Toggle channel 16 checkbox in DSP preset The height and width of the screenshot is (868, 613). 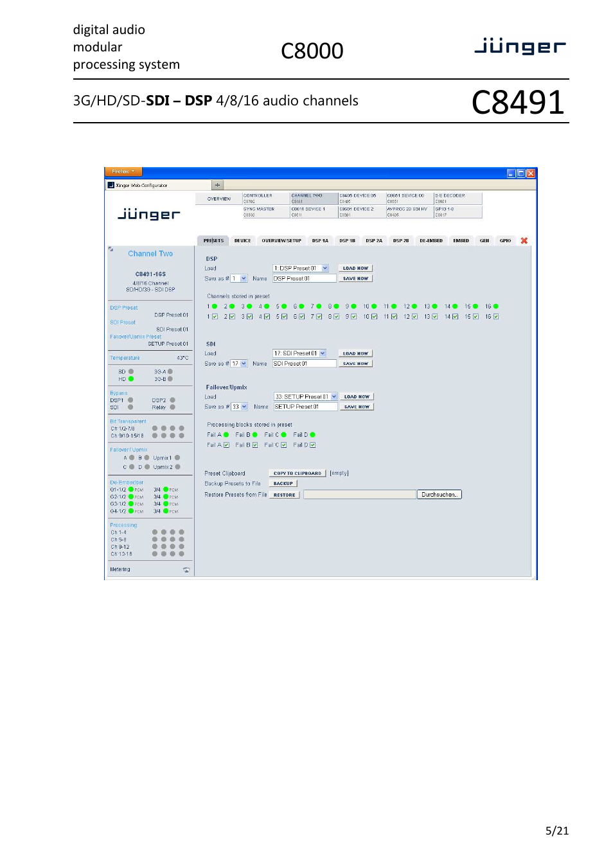coord(496,317)
